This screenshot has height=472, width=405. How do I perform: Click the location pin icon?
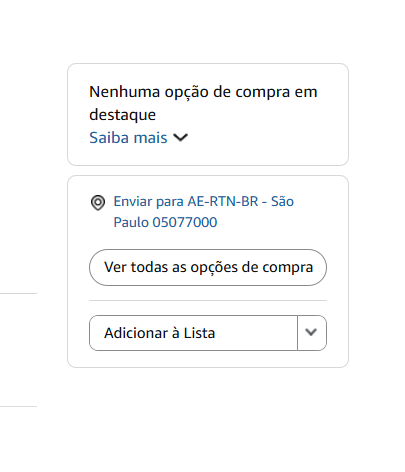pos(98,203)
